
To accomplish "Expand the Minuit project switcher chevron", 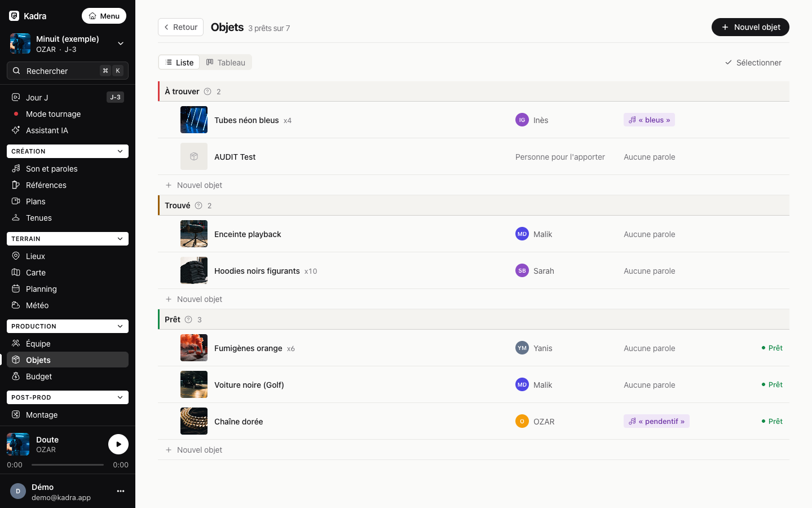I will pos(121,43).
